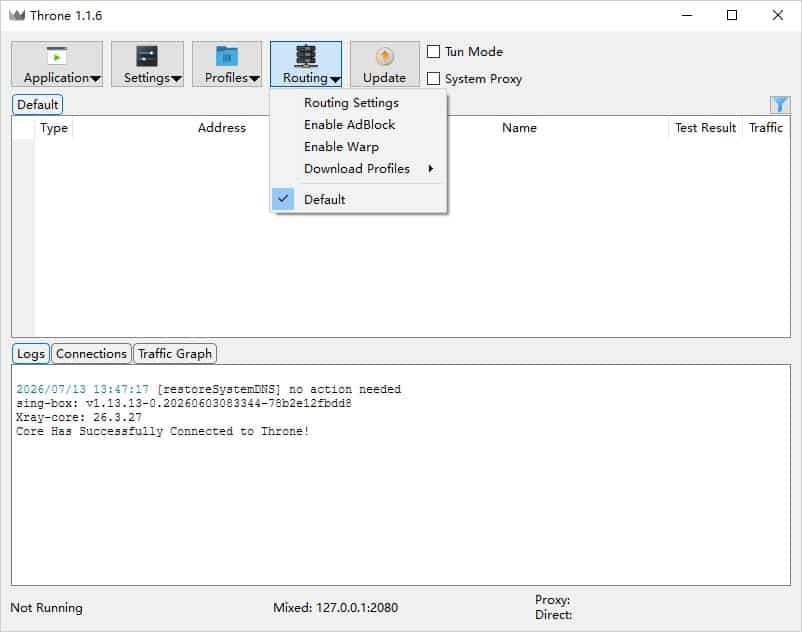This screenshot has height=632, width=802.
Task: Toggle the checked Default routing profile
Action: (x=359, y=199)
